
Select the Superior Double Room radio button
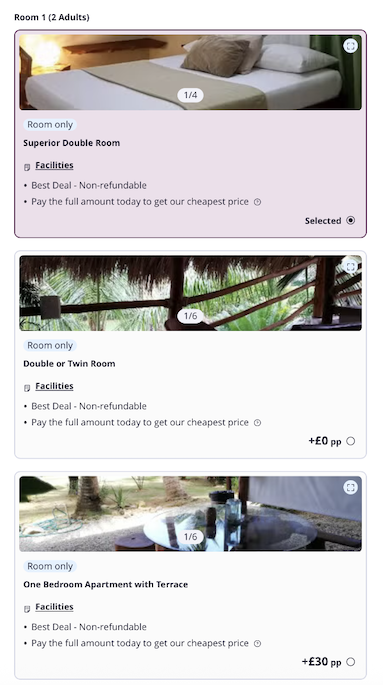[350, 221]
